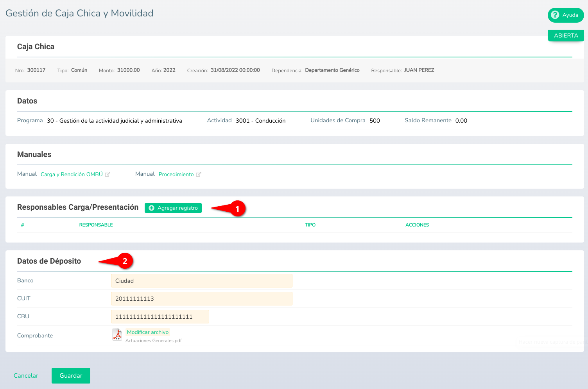Select creation date 31/08/2022 00:00:00

click(x=235, y=70)
